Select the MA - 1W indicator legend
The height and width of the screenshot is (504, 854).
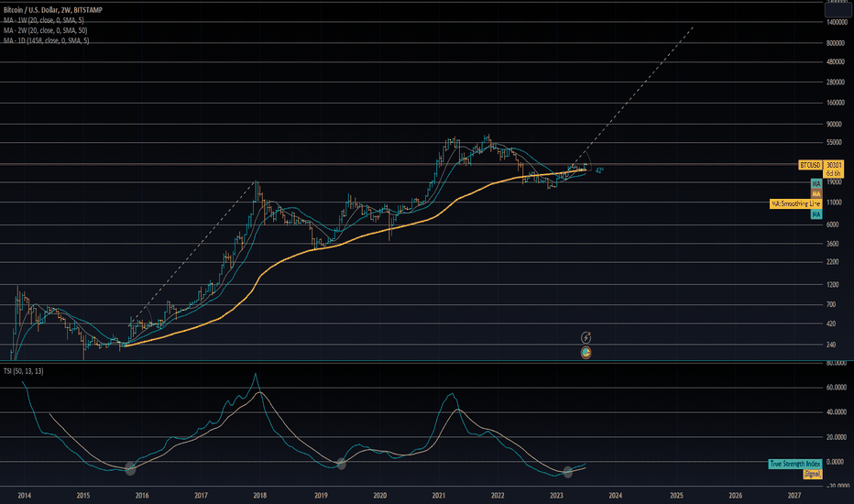tap(44, 20)
